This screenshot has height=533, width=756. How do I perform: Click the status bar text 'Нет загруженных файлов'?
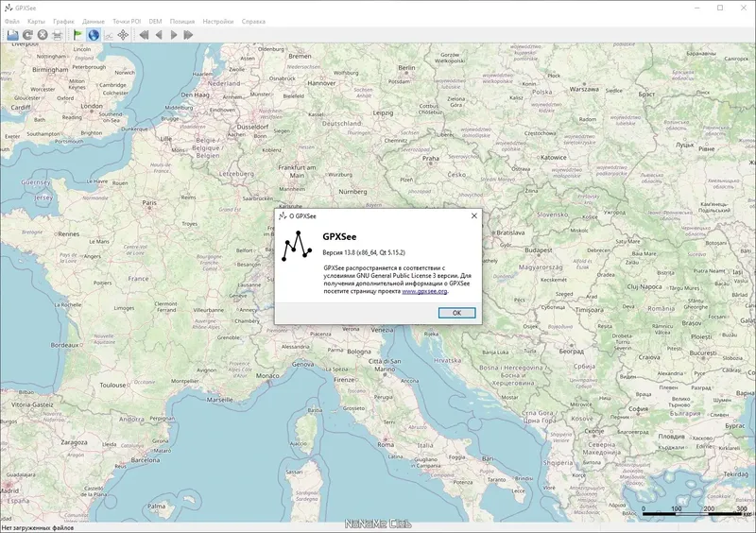coord(38,527)
